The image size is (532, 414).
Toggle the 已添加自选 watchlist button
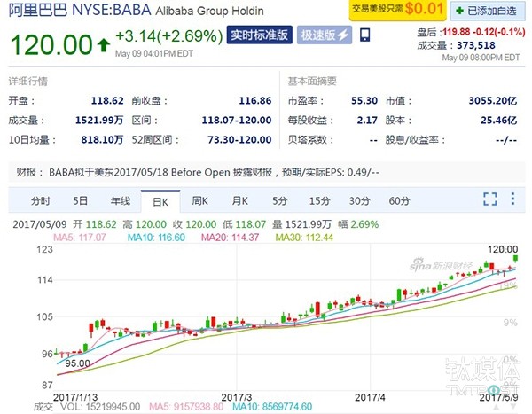[484, 11]
